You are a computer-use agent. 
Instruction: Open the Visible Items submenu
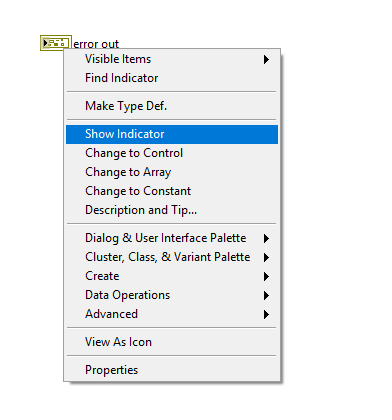[172, 59]
